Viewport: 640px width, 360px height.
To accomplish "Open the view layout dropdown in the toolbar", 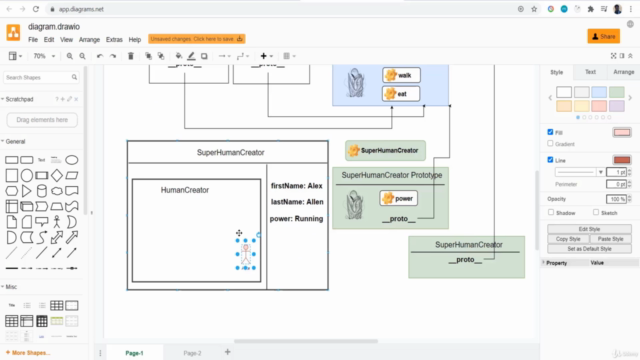I will 16,56.
